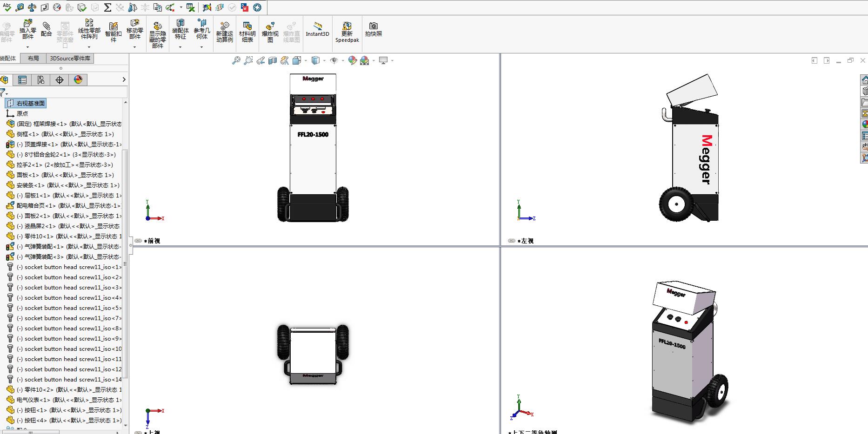Click the feature tree vertical scrollbar

point(125,265)
